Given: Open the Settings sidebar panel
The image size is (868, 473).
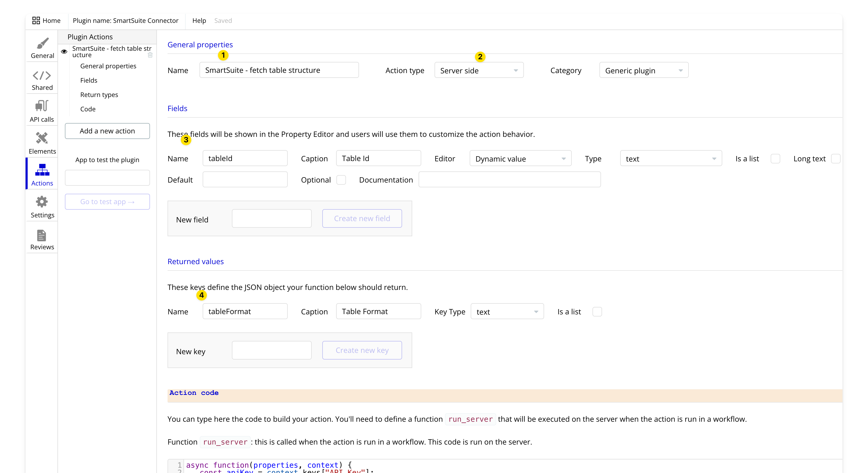Looking at the screenshot, I should [x=42, y=206].
